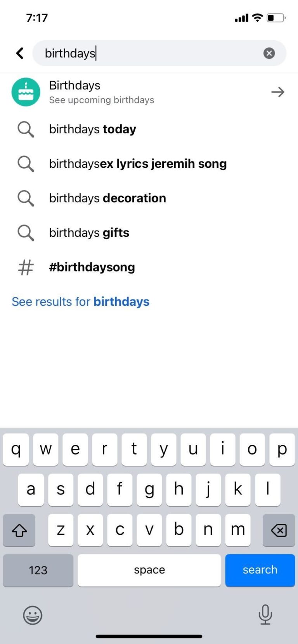This screenshot has width=298, height=644.
Task: Tap the space bar
Action: pyautogui.click(x=149, y=570)
